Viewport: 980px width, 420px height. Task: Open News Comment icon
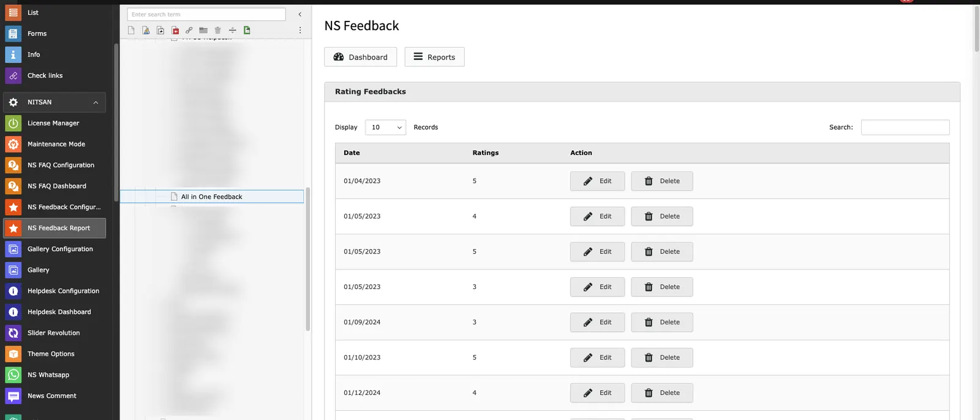click(x=13, y=396)
